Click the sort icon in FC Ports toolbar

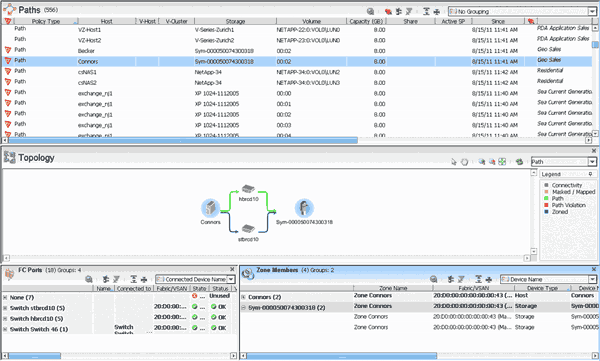coord(106,279)
